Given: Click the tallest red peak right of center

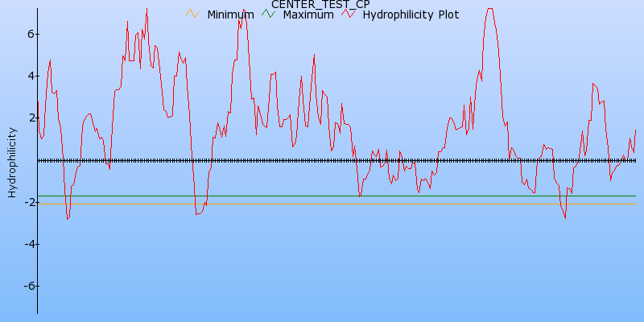Looking at the screenshot, I should [489, 9].
